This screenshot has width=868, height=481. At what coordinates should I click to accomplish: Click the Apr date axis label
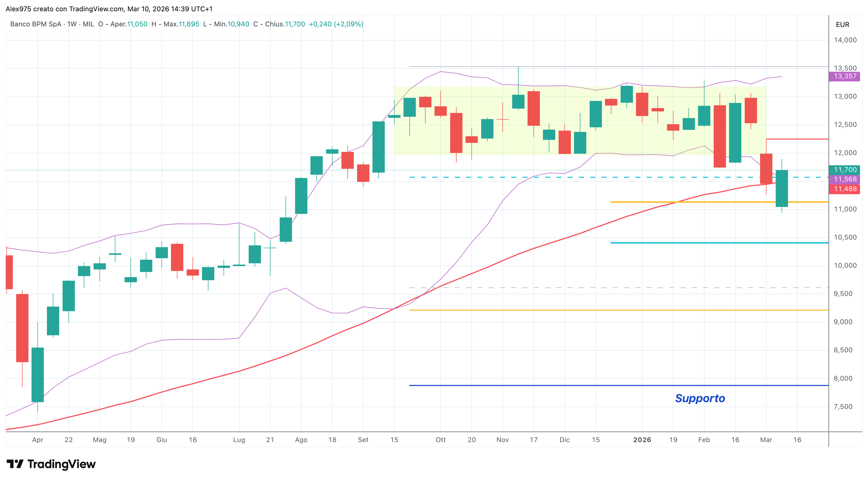point(38,440)
